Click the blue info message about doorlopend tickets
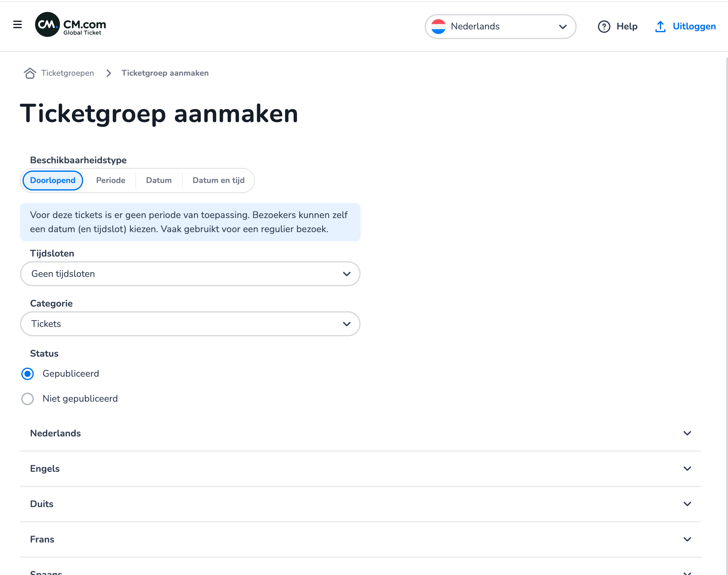 click(x=190, y=222)
